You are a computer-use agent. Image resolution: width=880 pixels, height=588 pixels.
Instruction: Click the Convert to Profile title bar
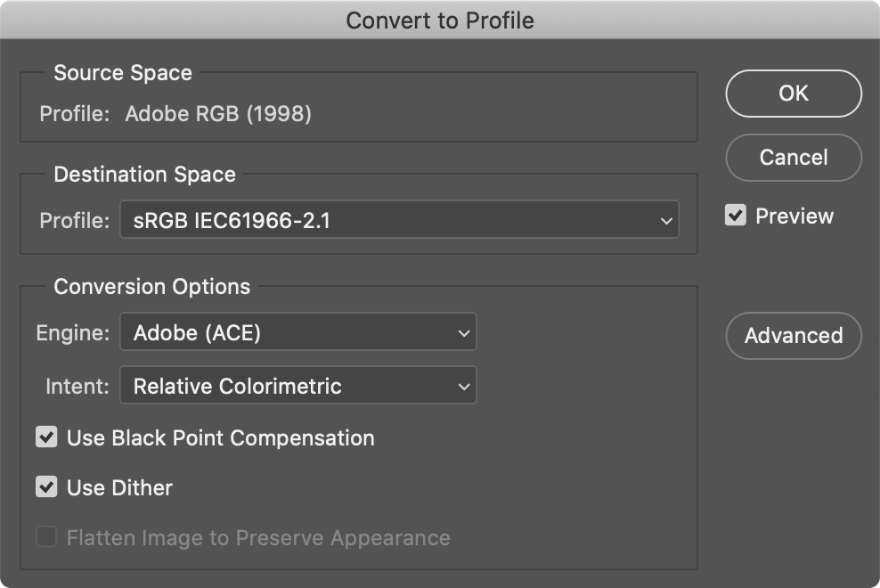pos(440,20)
